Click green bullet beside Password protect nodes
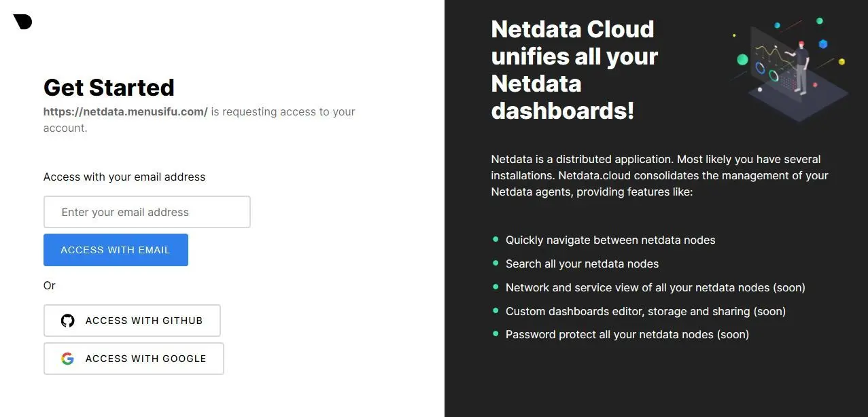This screenshot has height=417, width=868. [496, 333]
